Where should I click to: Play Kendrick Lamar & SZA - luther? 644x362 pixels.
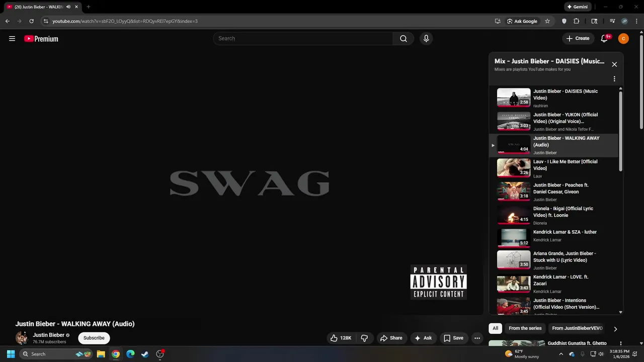coord(553,238)
